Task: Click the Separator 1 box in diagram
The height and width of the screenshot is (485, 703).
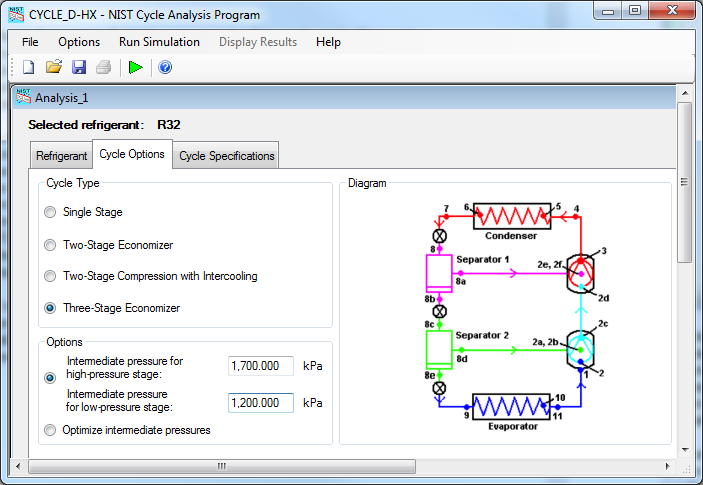Action: (438, 273)
